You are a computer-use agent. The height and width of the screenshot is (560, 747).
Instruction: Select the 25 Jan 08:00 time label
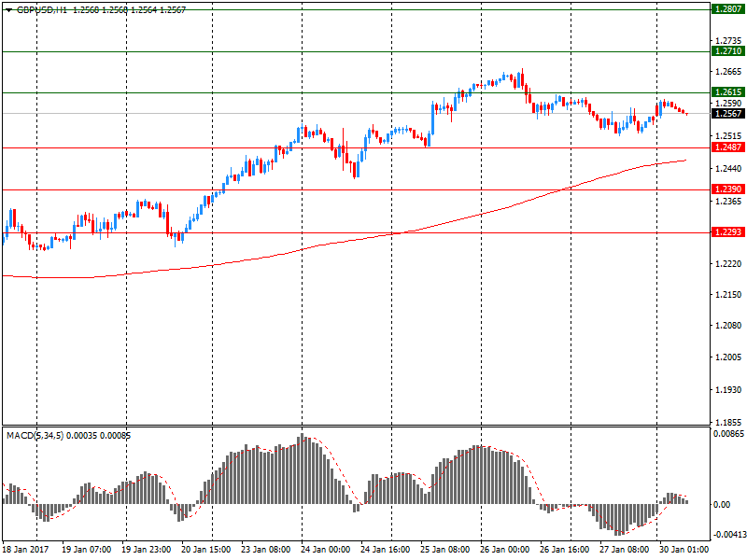point(445,549)
